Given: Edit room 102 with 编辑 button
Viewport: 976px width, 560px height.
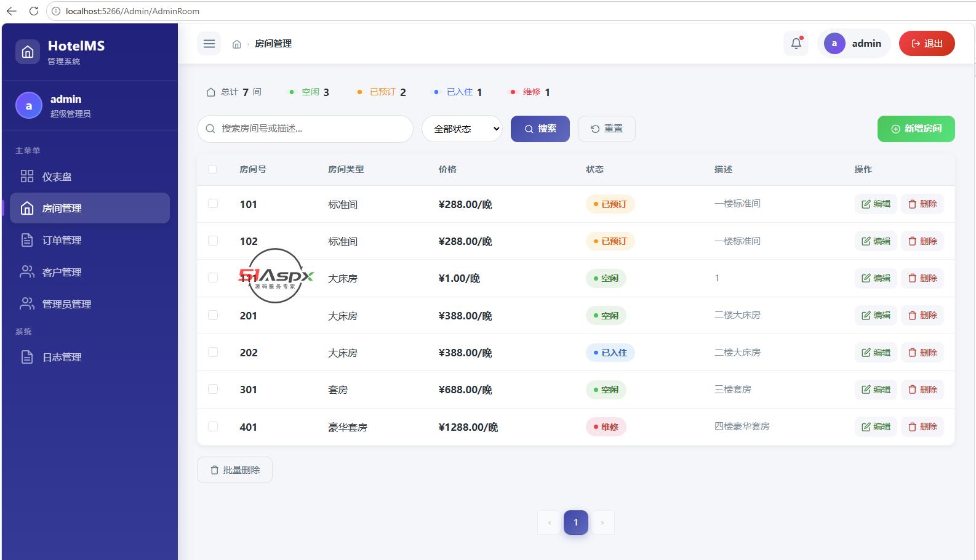Looking at the screenshot, I should [876, 241].
